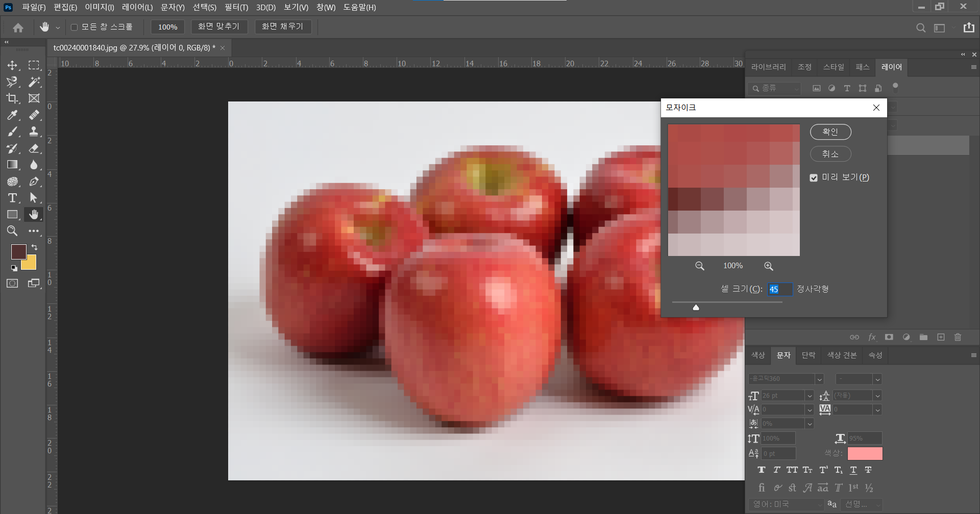Select the Rectangle shape tool

click(x=12, y=215)
